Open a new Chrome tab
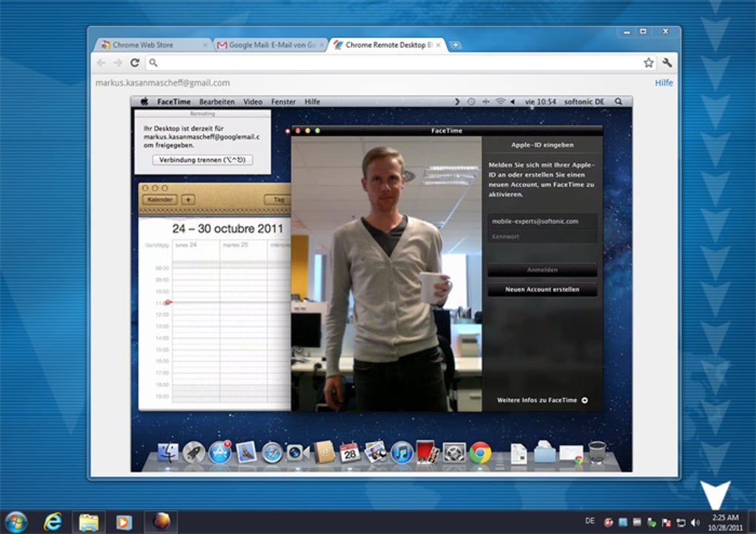 (455, 44)
